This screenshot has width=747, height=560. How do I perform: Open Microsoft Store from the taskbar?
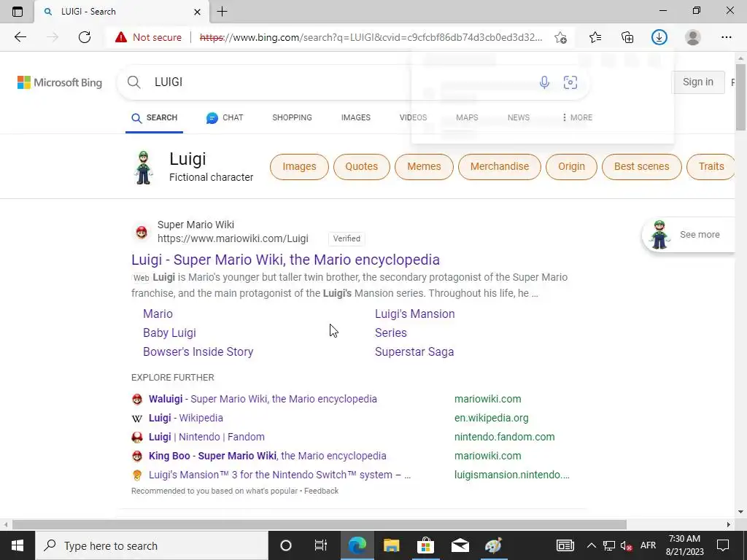tap(425, 545)
